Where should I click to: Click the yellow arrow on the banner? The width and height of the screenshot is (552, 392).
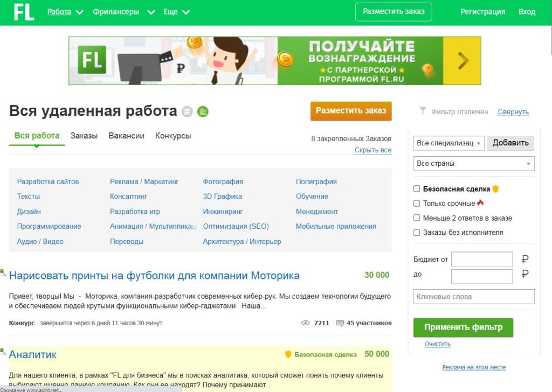(x=462, y=61)
